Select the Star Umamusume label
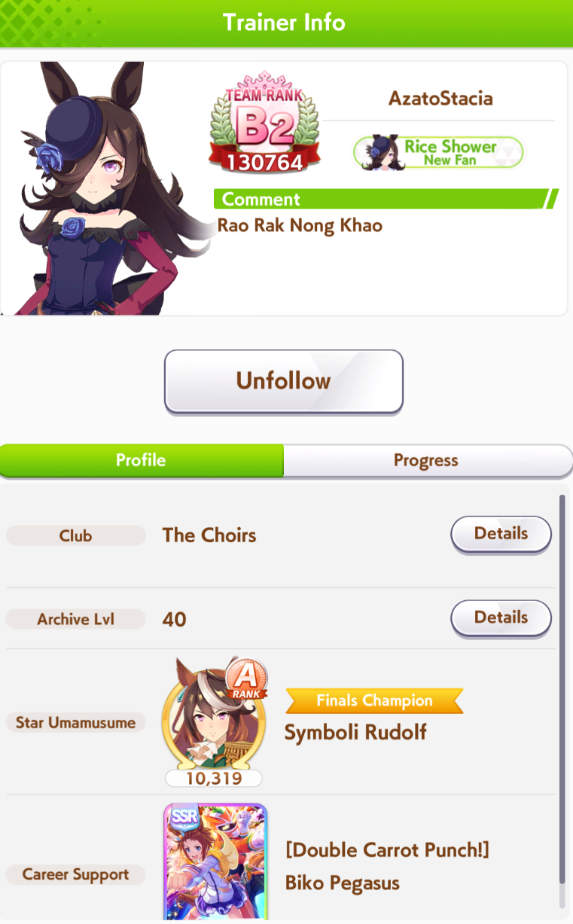Screen dimensions: 573x924 click(75, 723)
